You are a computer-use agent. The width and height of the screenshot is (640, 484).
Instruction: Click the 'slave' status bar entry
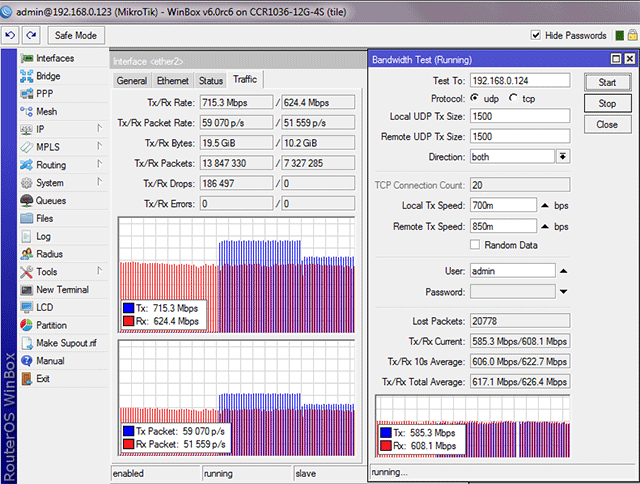306,473
